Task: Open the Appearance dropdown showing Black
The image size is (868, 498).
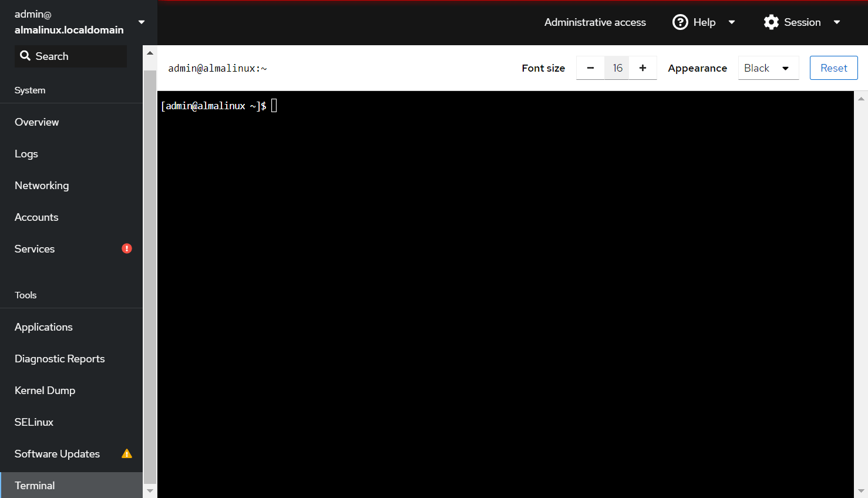Action: [768, 68]
